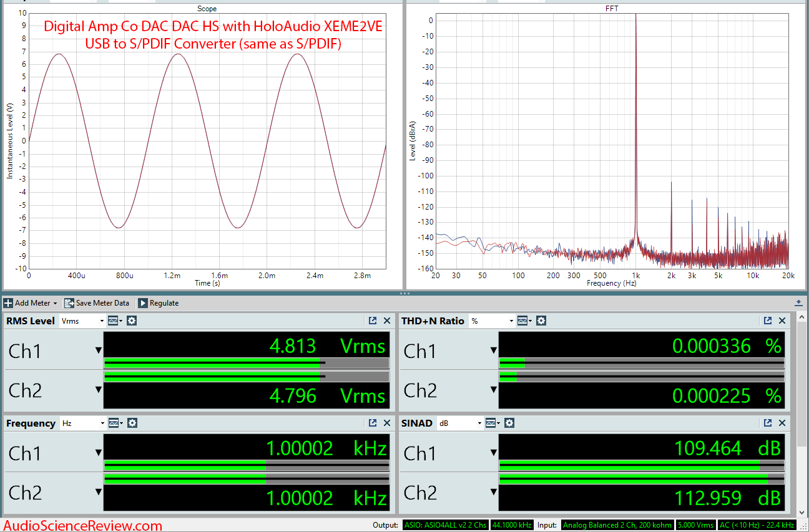Click the 5.000 Vrms input range setting

point(695,525)
